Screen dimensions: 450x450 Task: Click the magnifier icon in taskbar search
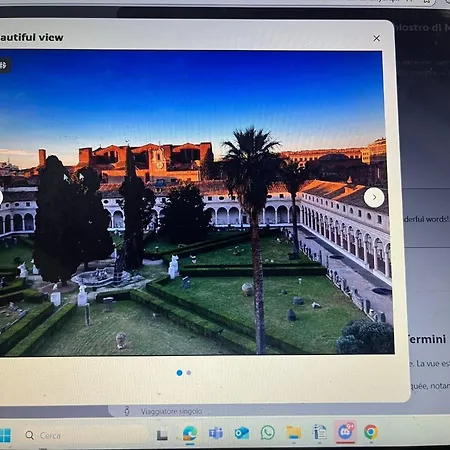pyautogui.click(x=30, y=435)
